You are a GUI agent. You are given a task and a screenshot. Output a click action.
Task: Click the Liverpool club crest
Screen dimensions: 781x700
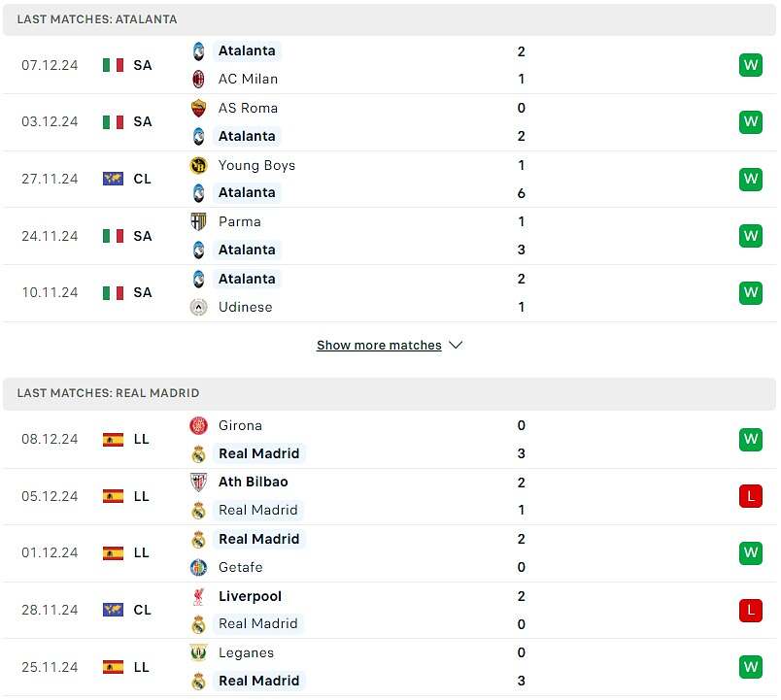click(198, 596)
